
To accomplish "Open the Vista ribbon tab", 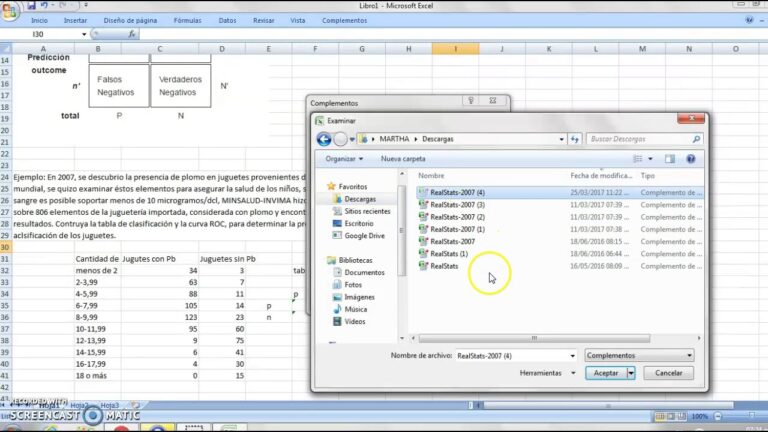I will click(298, 21).
